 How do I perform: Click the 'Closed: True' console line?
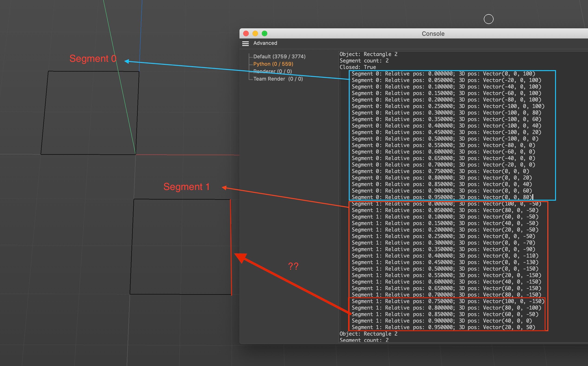358,67
